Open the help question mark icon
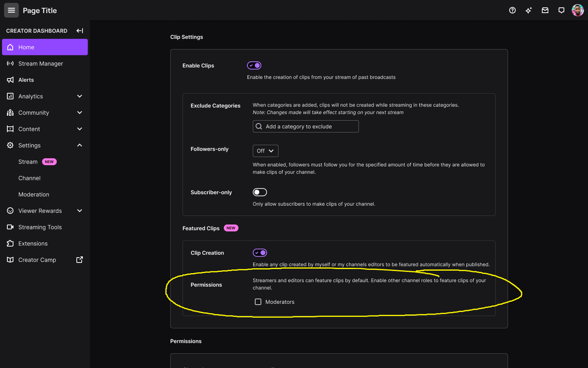Screen dimensions: 588x368 [513, 10]
